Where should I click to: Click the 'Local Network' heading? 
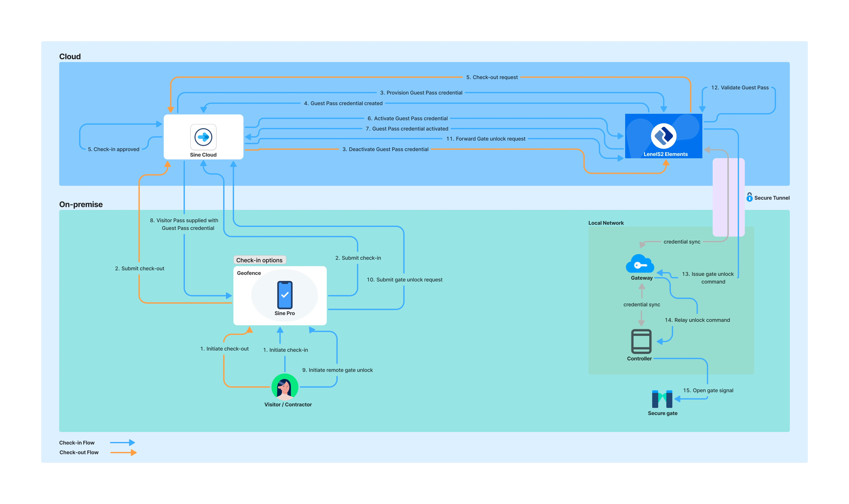(x=606, y=223)
